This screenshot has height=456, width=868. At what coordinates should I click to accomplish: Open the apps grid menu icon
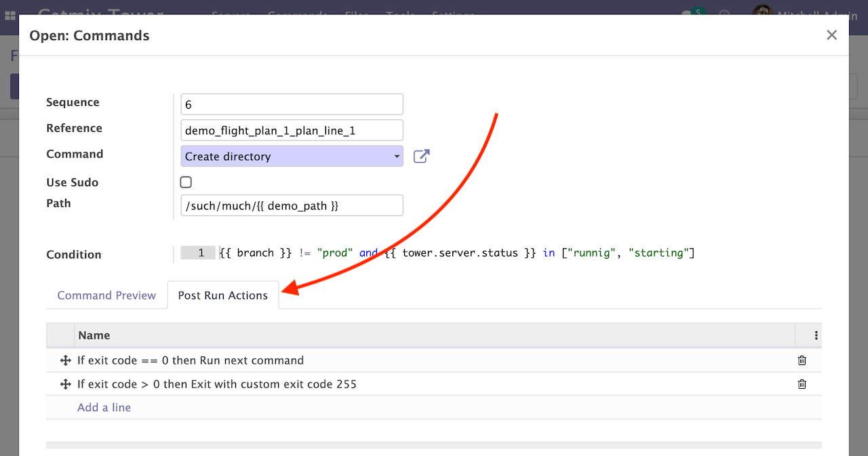(10, 16)
